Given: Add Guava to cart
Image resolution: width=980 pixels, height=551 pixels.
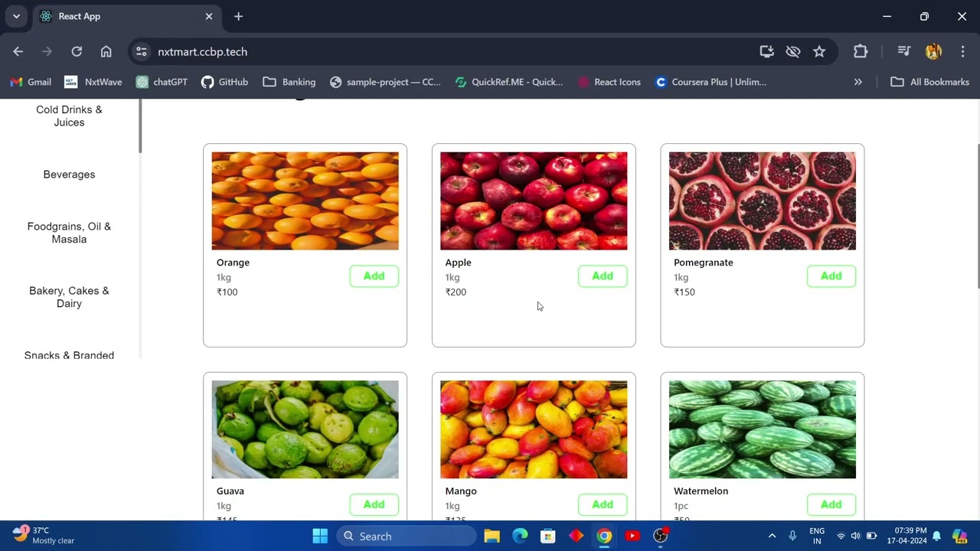Looking at the screenshot, I should coord(374,504).
